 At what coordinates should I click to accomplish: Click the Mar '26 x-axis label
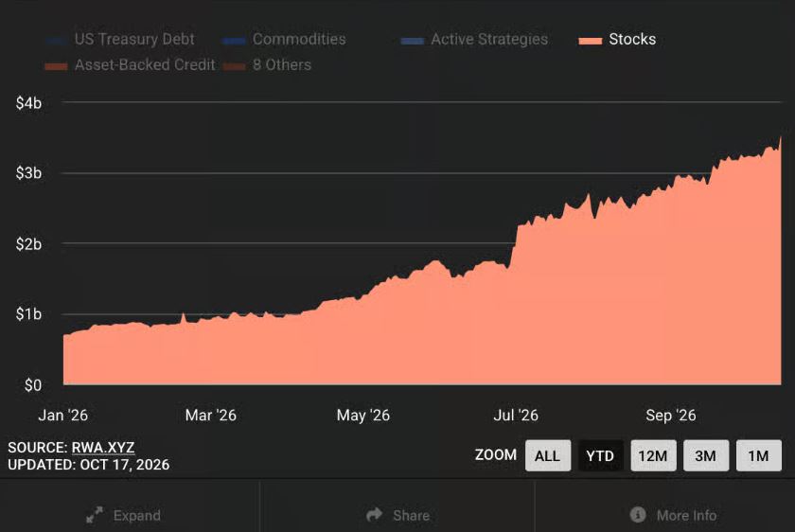coord(211,416)
